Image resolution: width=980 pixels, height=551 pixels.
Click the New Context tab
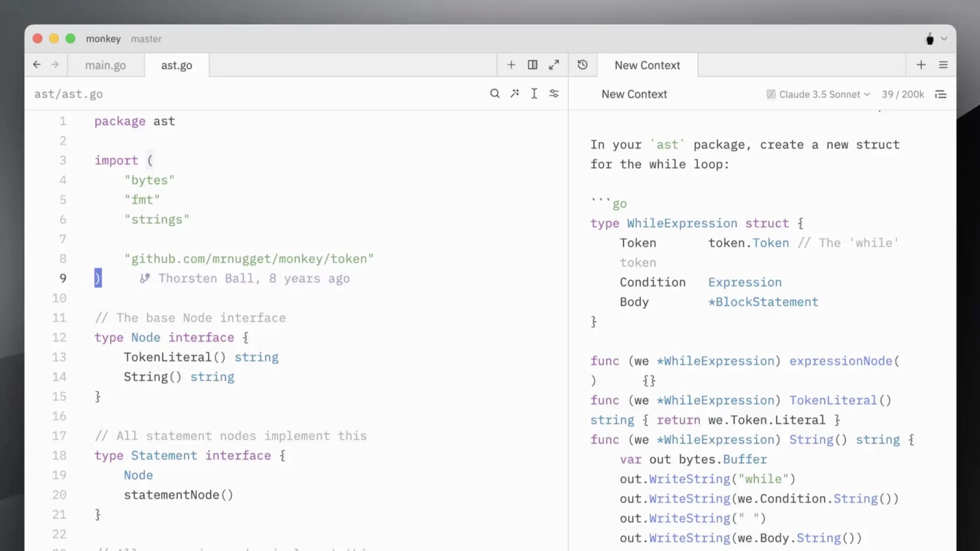click(647, 65)
